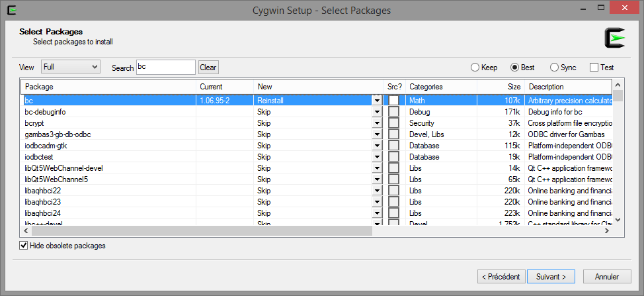This screenshot has height=296, width=644.
Task: Open the New version dropdown for bc-debuginfo
Action: click(377, 112)
